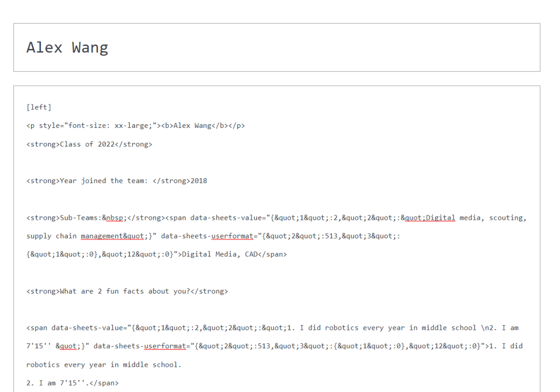Click the Alex Wang bold tag in code

point(193,125)
